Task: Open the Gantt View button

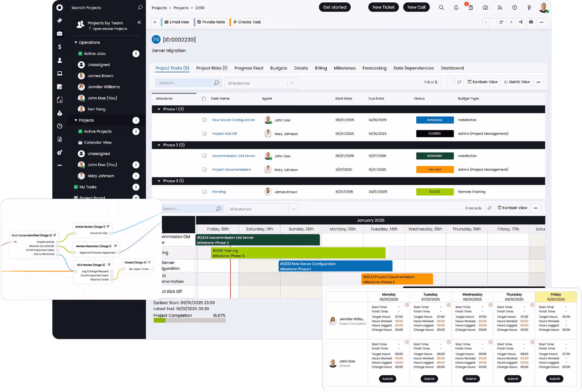Action: (x=517, y=82)
